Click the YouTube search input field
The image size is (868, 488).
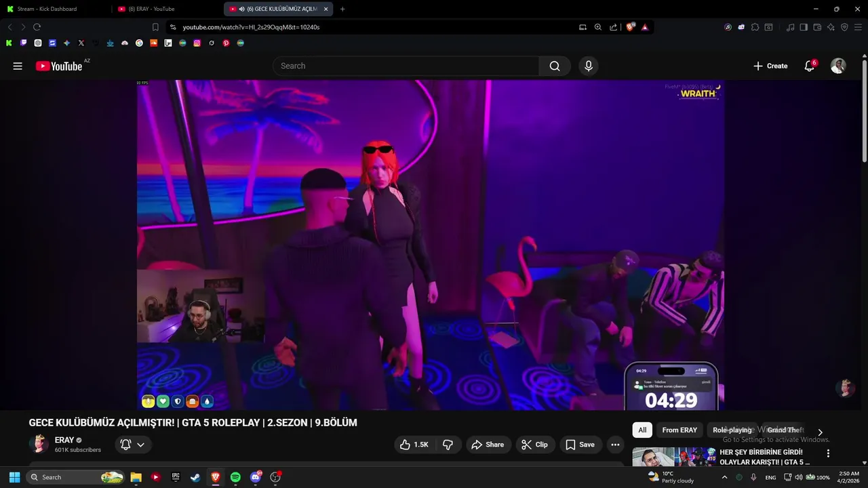(x=406, y=66)
